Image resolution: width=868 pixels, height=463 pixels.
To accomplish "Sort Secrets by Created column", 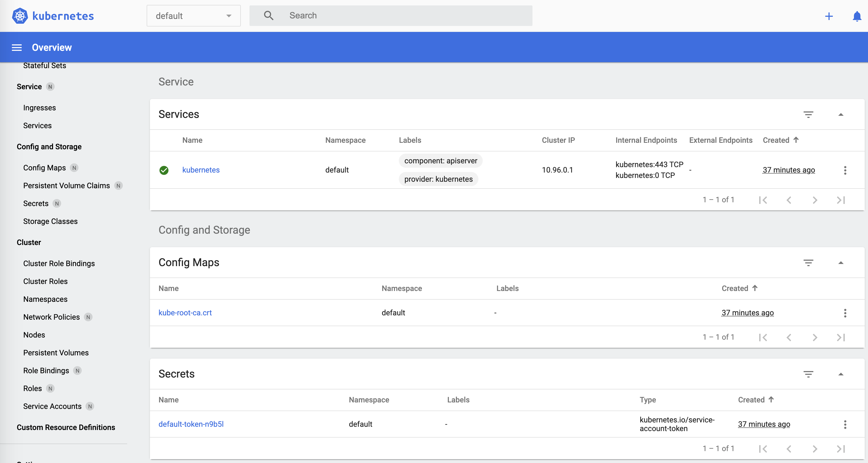I will click(x=756, y=400).
